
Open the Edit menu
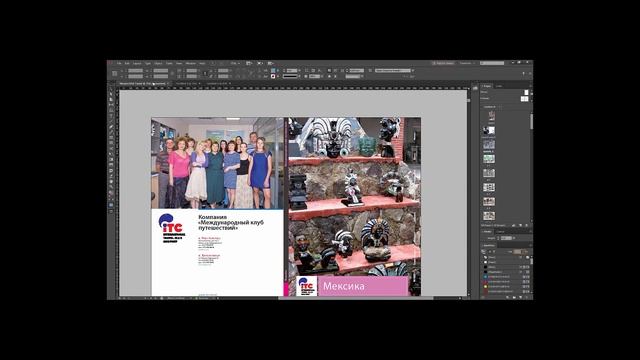tap(127, 63)
